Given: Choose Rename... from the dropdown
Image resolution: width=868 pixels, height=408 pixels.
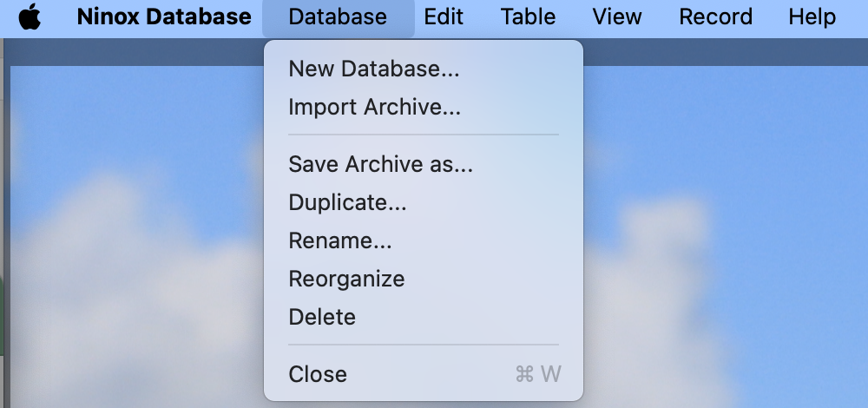Looking at the screenshot, I should [340, 240].
